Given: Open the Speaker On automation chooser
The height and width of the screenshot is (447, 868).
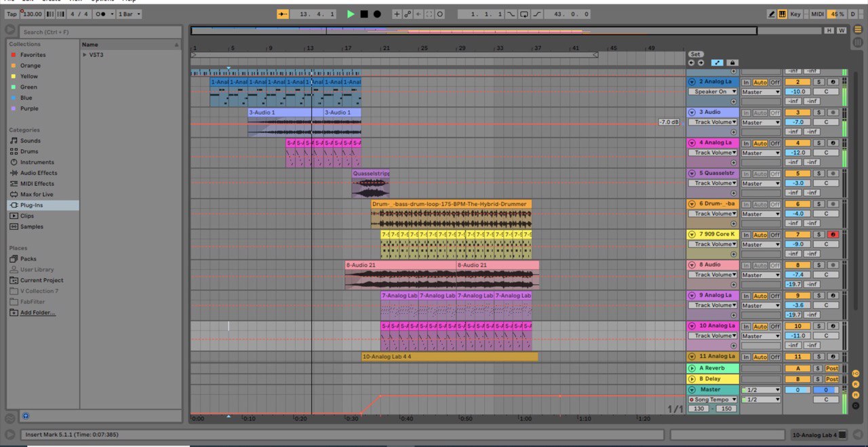Looking at the screenshot, I should click(x=713, y=92).
